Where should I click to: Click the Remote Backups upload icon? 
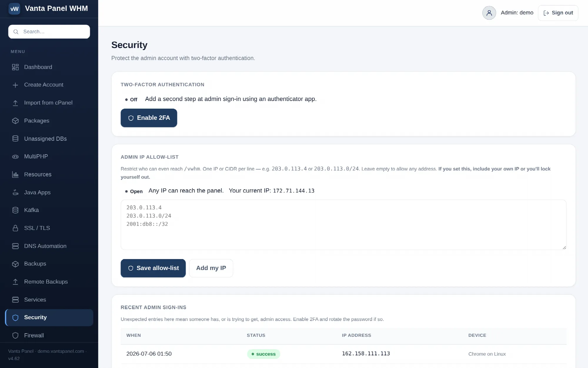tap(15, 282)
